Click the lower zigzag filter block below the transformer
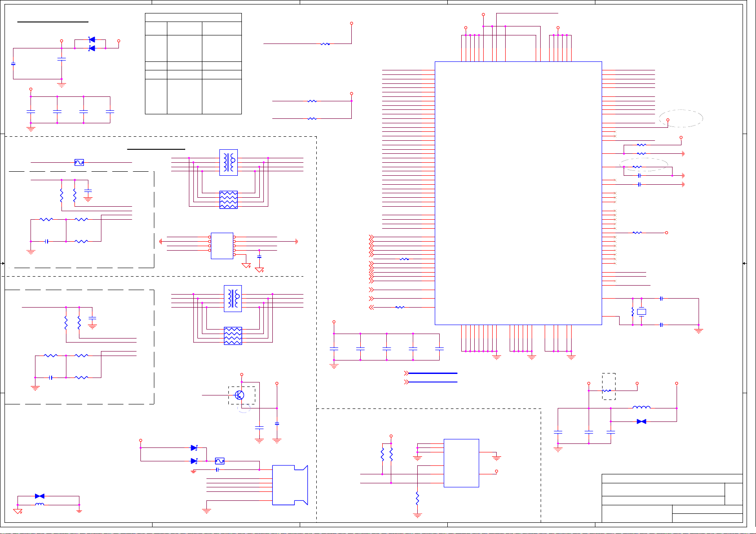The width and height of the screenshot is (756, 534). click(233, 336)
